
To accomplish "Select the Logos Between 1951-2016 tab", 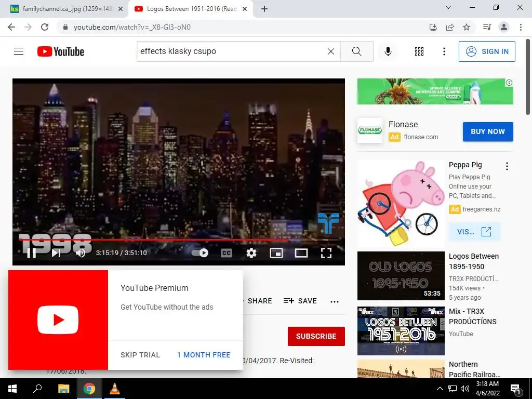I will 191,9.
